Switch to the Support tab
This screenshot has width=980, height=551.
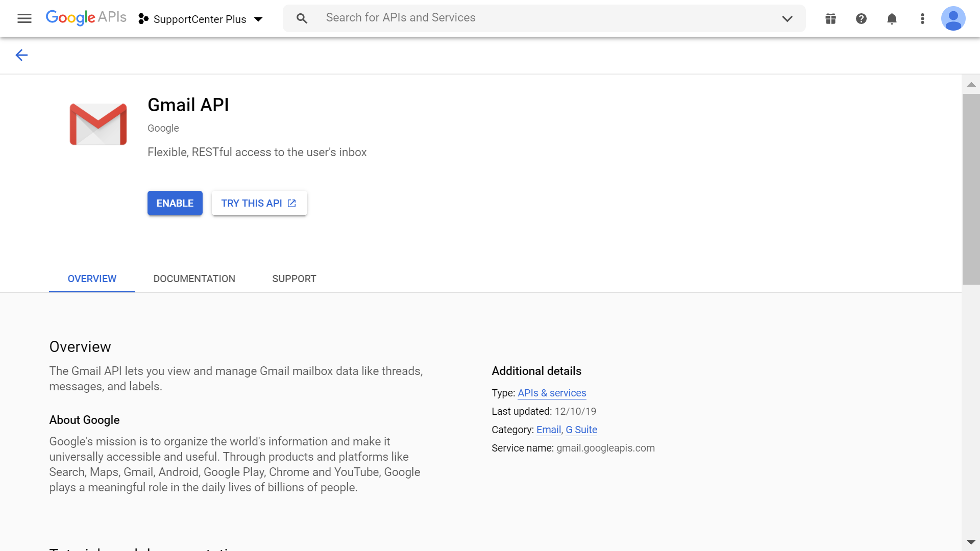tap(294, 279)
